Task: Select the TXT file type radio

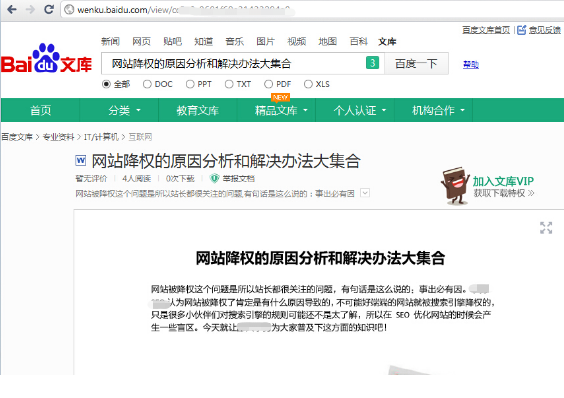Action: 229,84
